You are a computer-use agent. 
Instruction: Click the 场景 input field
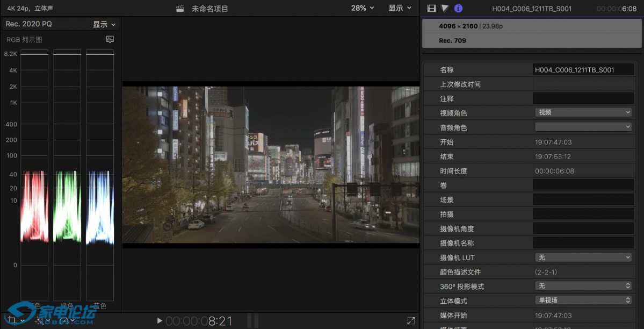(583, 199)
